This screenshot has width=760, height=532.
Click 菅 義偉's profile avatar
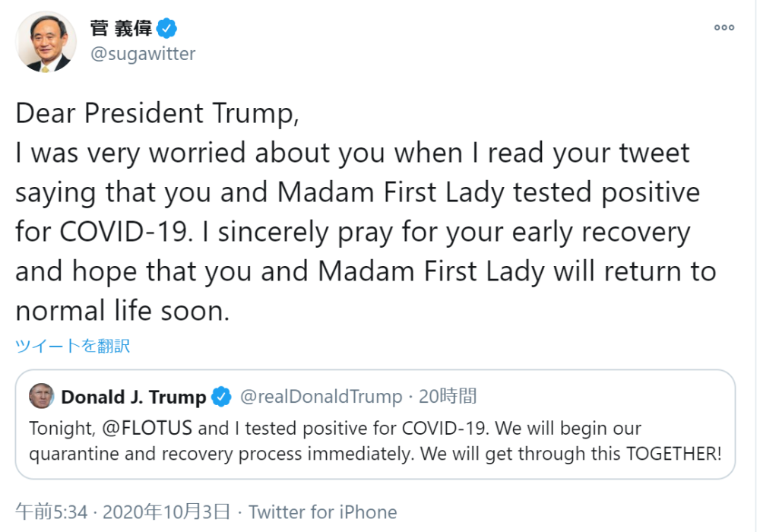click(46, 42)
